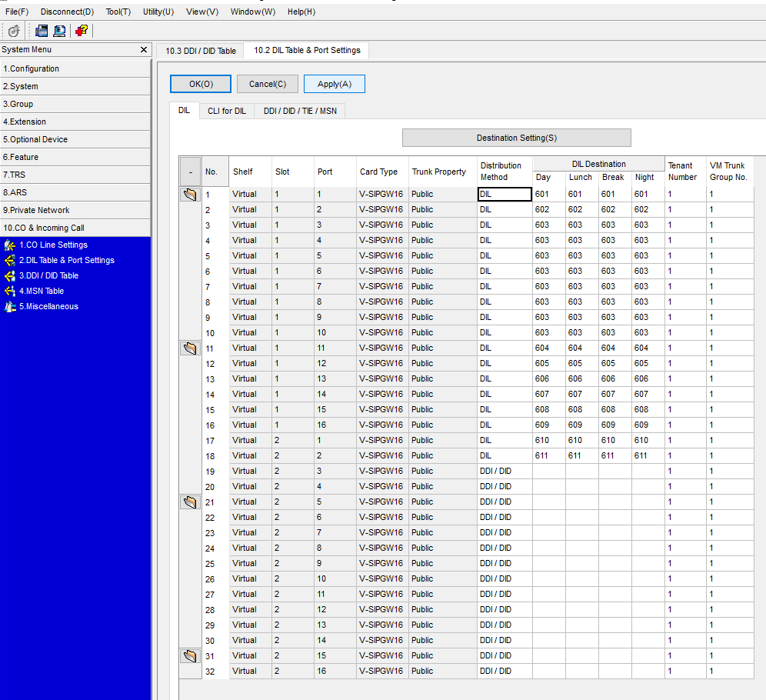Select the 10.2 DIL Table & Port Settings tab
This screenshot has width=766, height=700.
coord(307,50)
